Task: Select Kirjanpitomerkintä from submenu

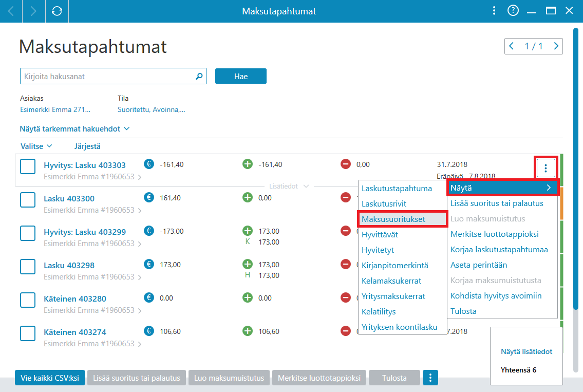Action: pyautogui.click(x=395, y=266)
